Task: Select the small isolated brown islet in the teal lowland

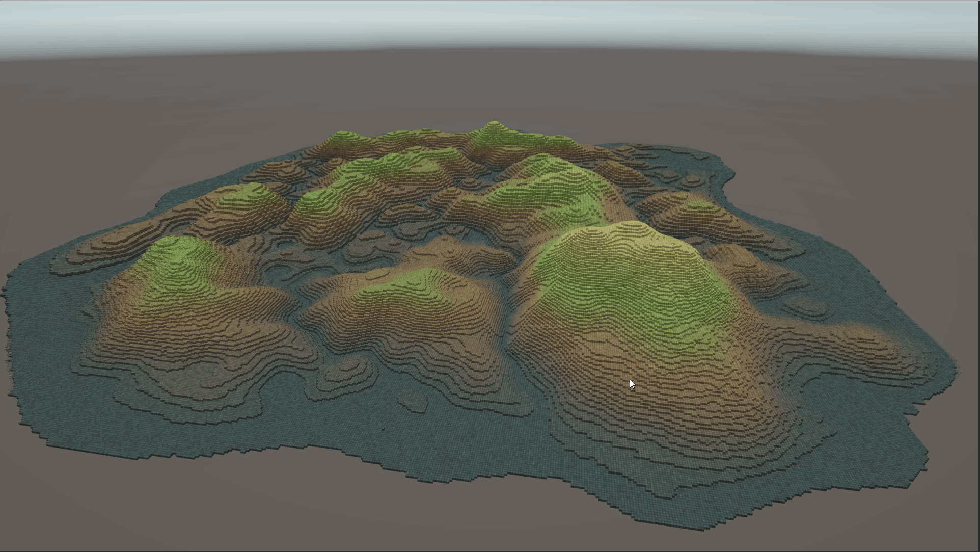Action: pos(417,403)
